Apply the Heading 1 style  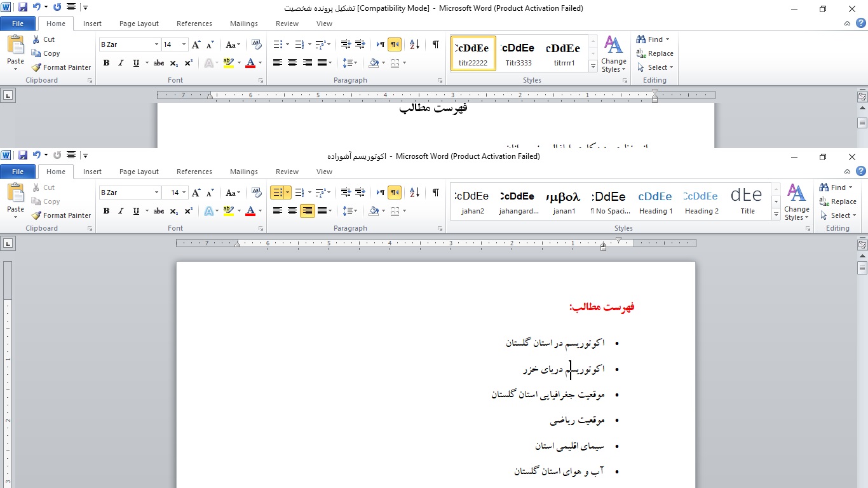(x=654, y=200)
